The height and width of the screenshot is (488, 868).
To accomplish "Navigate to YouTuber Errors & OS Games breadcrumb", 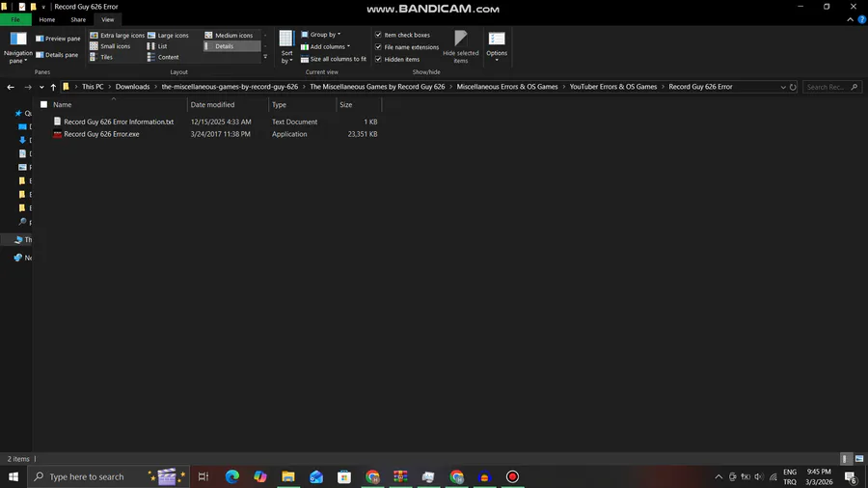I will [x=612, y=87].
